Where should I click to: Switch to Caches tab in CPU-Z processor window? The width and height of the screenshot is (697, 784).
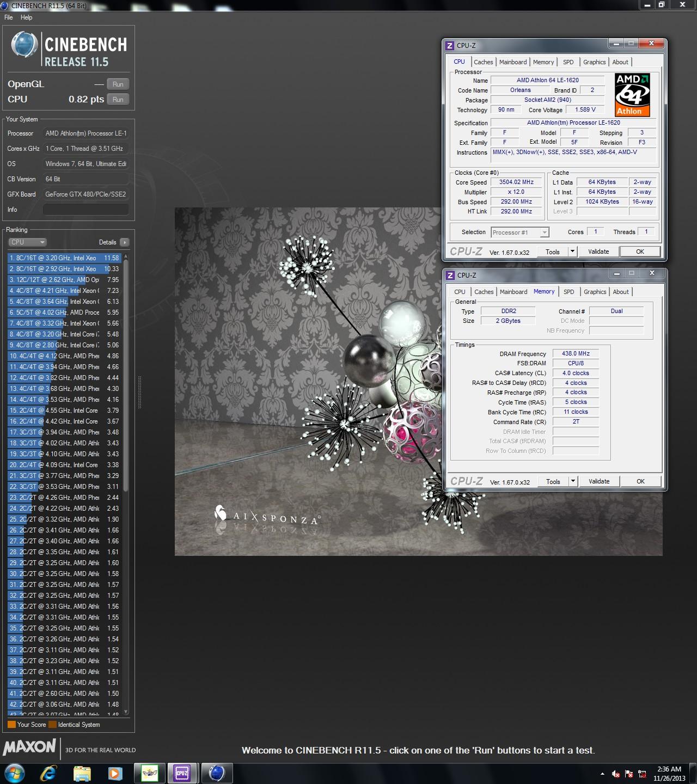point(483,62)
